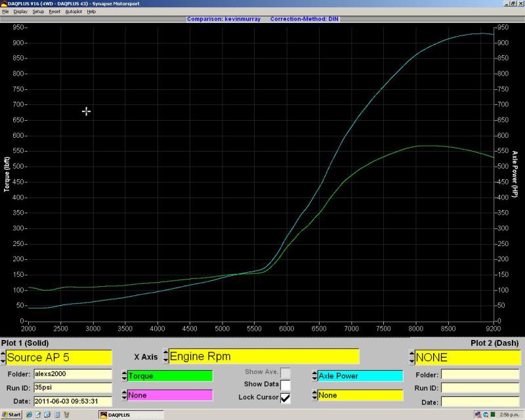Image resolution: width=525 pixels, height=420 pixels.
Task: Click the Plot 2 (Dash) label
Action: point(495,343)
